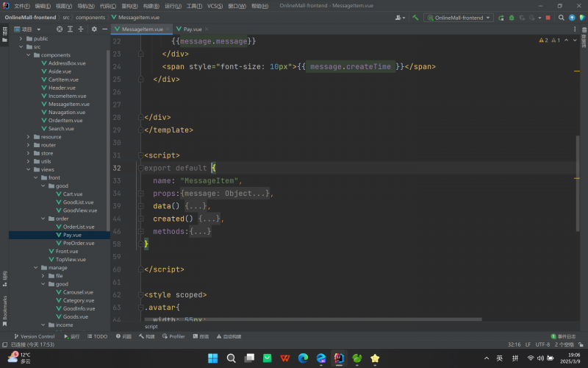Open Search Everywhere magnifier in toolbar

561,18
